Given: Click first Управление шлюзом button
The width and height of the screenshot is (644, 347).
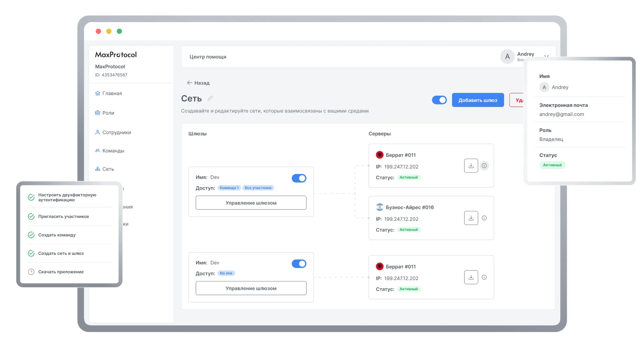Looking at the screenshot, I should (x=251, y=203).
